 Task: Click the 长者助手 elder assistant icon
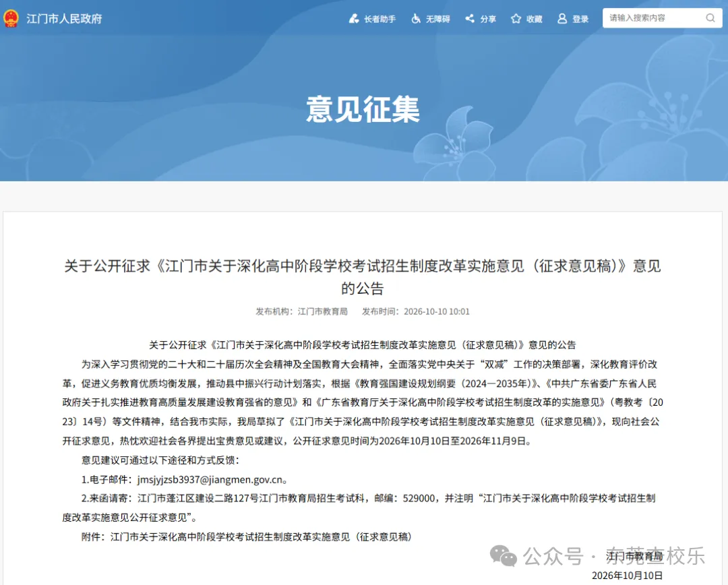[x=354, y=19]
